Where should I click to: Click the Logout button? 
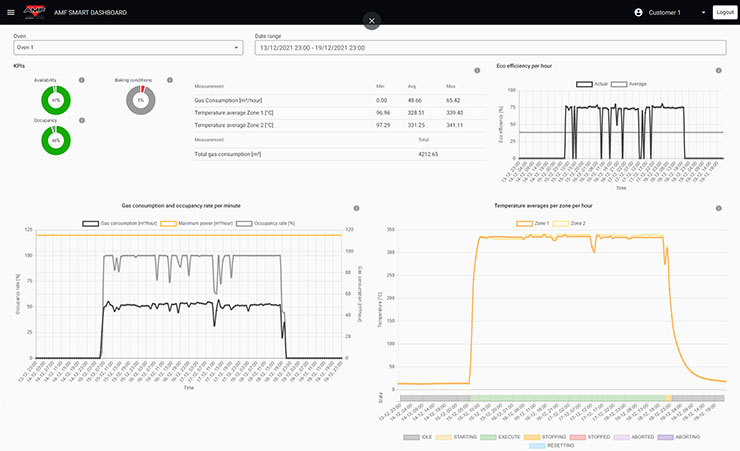coord(725,12)
